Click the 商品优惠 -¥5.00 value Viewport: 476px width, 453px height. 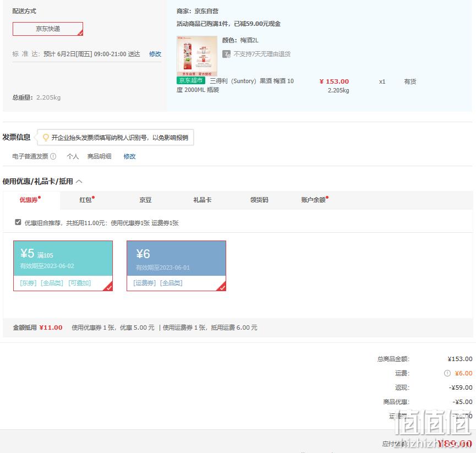462,402
